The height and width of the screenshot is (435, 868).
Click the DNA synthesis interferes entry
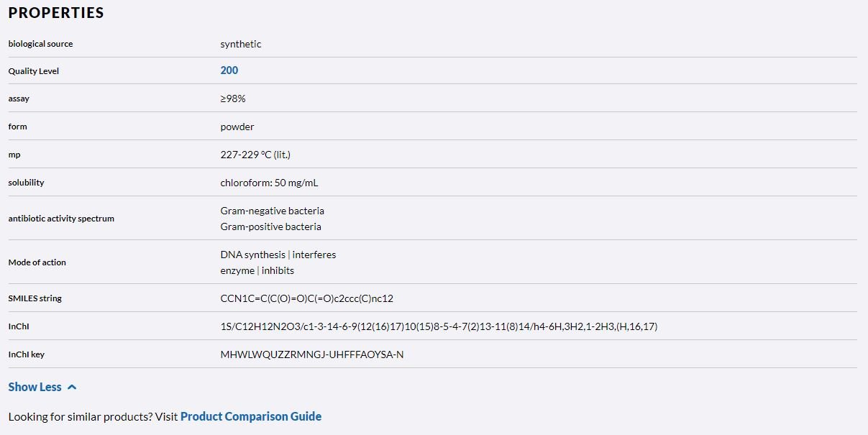pos(278,255)
